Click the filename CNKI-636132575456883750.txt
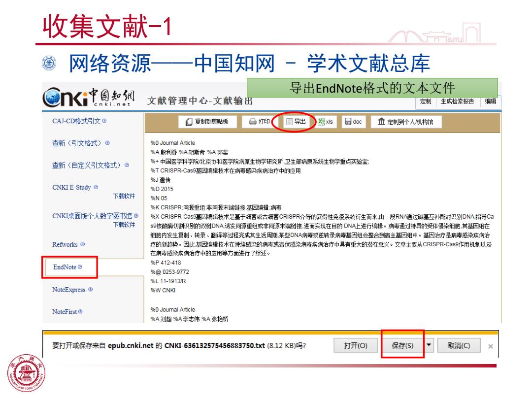Viewport: 532px width, 399px height. (x=214, y=345)
